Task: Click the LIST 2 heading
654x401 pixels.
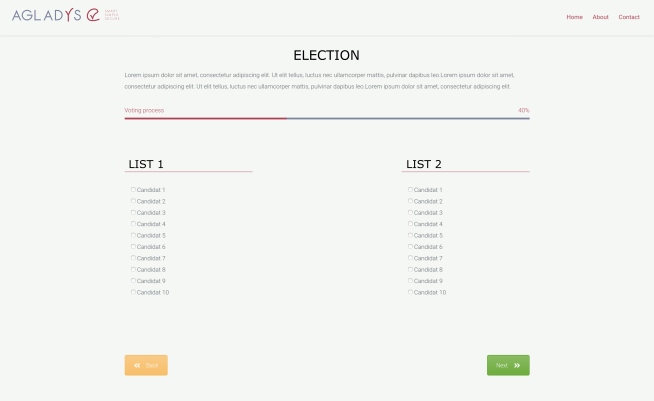Action: coord(424,164)
